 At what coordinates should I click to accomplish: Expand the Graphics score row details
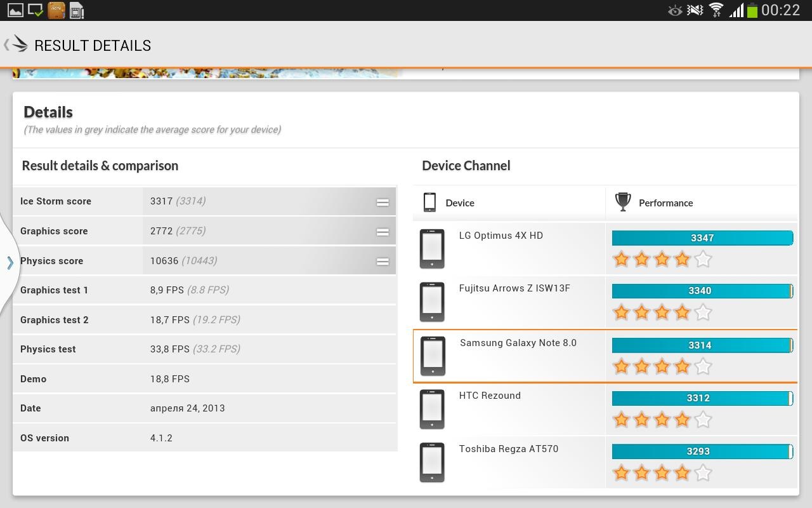click(x=382, y=232)
